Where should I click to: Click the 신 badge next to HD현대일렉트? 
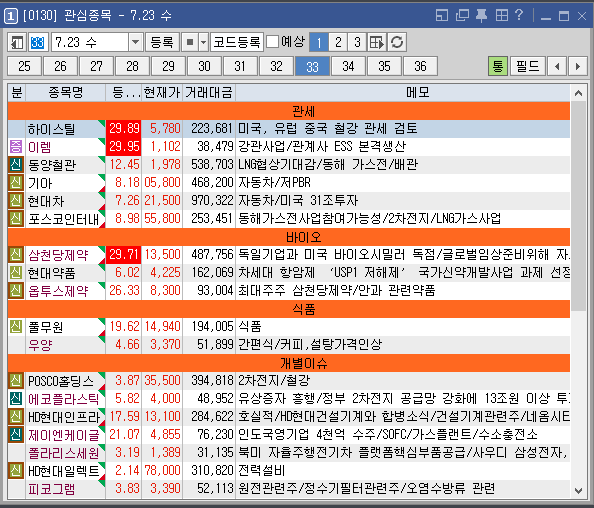16,470
